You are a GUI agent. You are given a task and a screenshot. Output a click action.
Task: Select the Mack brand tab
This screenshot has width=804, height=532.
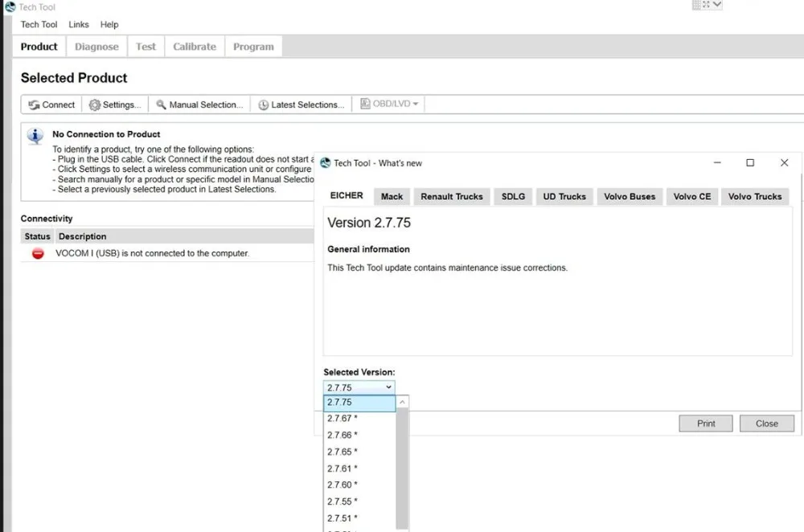(392, 197)
